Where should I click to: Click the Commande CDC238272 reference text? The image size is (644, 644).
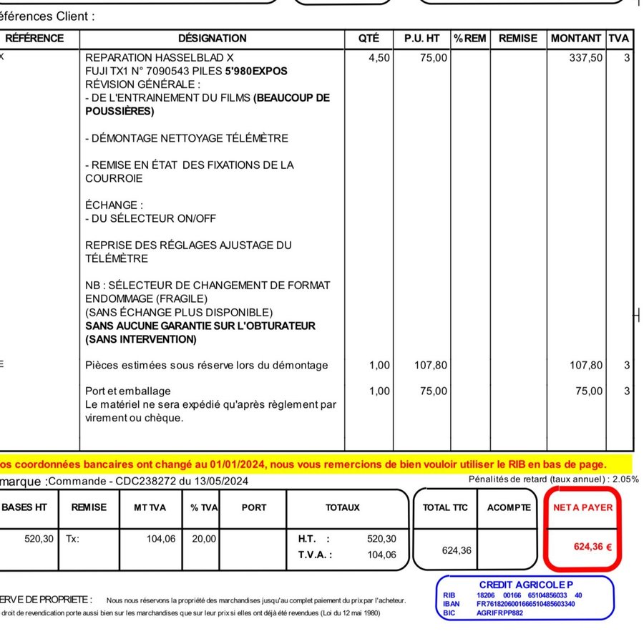coord(148,482)
